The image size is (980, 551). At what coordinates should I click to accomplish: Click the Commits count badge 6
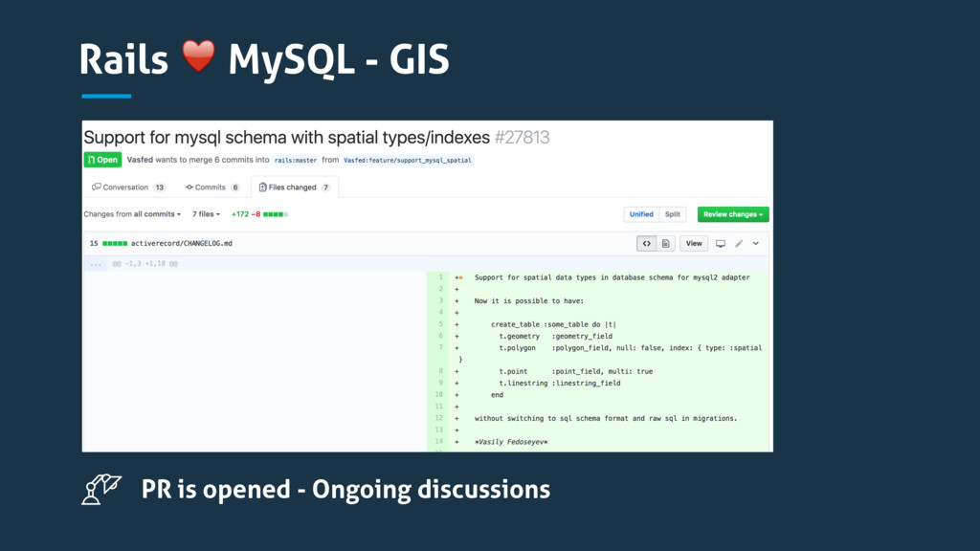(235, 187)
